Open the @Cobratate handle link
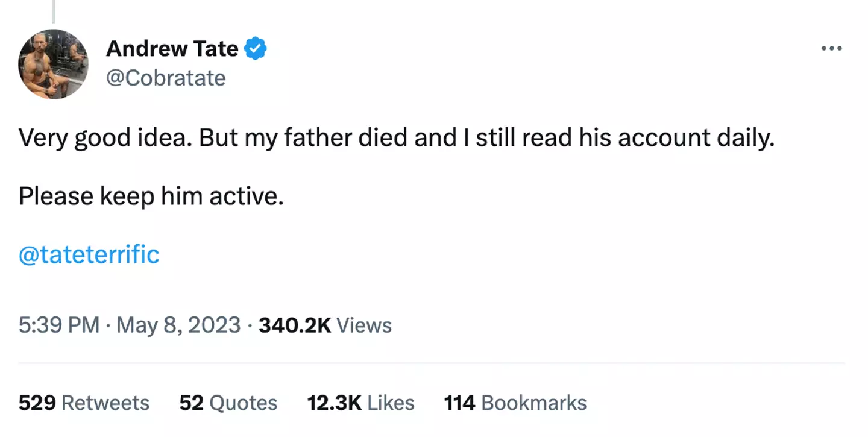This screenshot has height=437, width=868. click(x=166, y=78)
